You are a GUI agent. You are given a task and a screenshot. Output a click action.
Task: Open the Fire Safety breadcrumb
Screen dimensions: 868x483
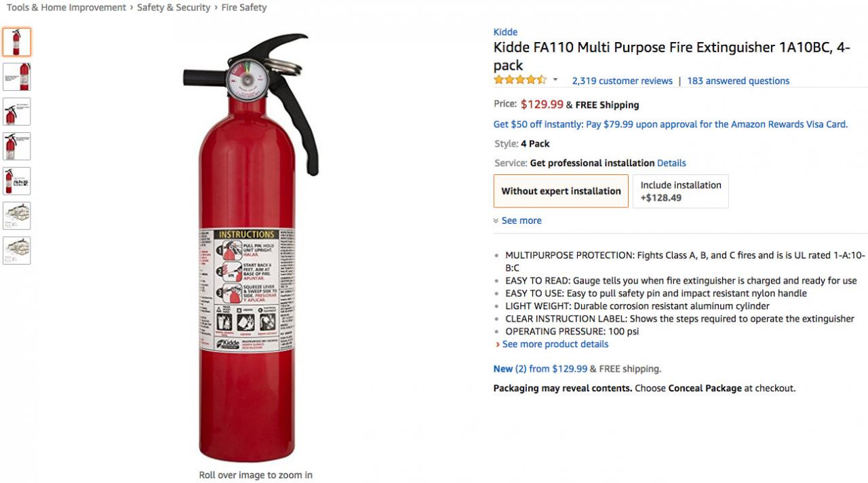243,7
